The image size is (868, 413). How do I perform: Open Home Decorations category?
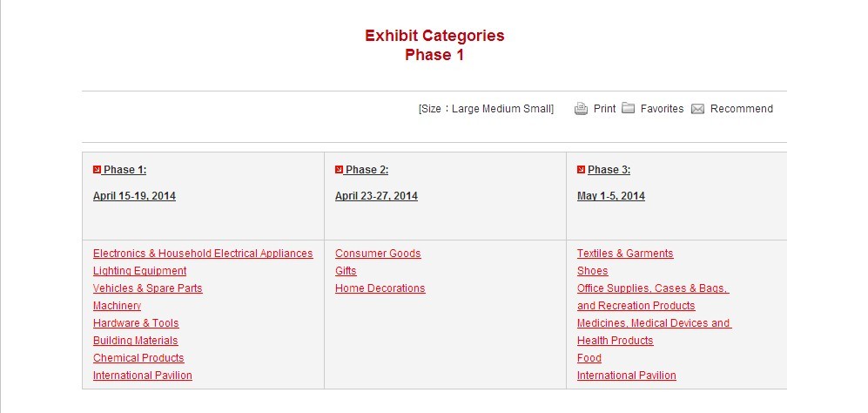coord(380,288)
